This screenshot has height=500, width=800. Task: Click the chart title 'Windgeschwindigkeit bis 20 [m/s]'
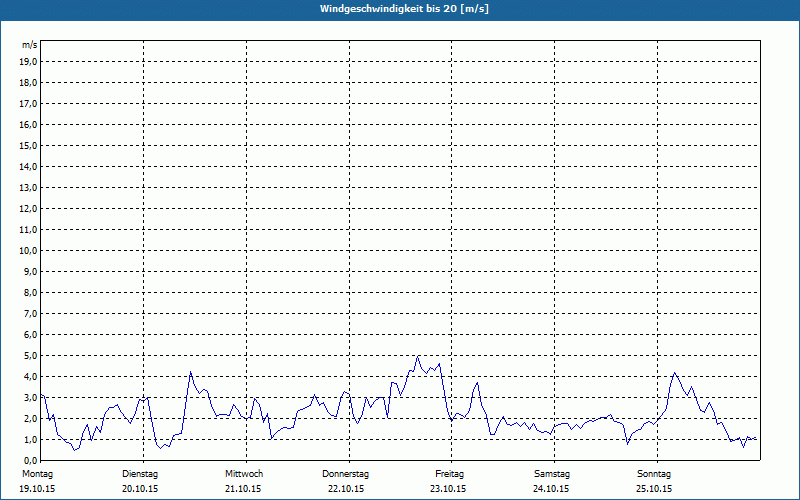coord(404,9)
